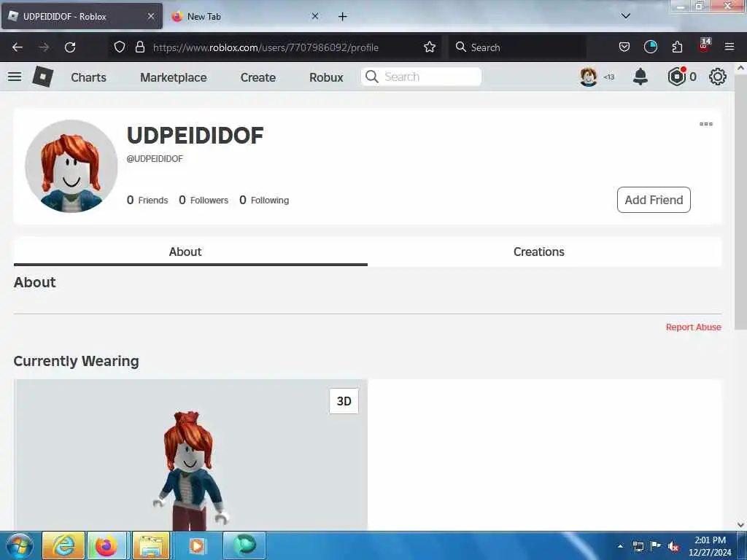This screenshot has height=560, width=747.
Task: Show site security info via padlock
Action: pos(139,47)
